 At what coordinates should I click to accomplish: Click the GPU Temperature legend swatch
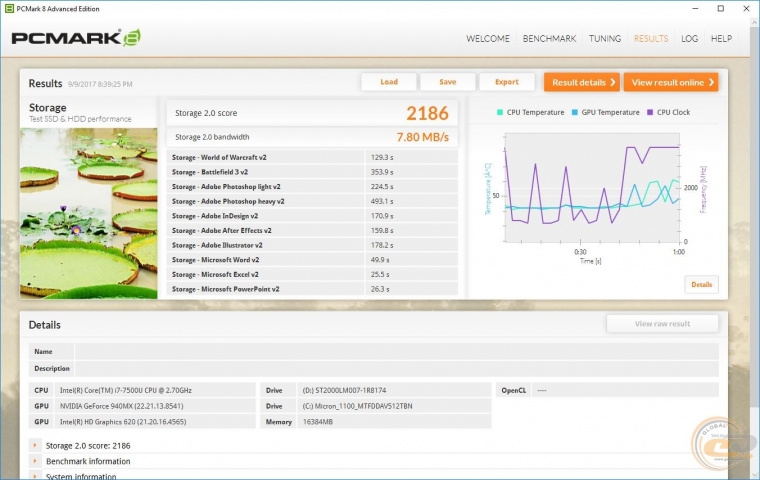pyautogui.click(x=574, y=112)
